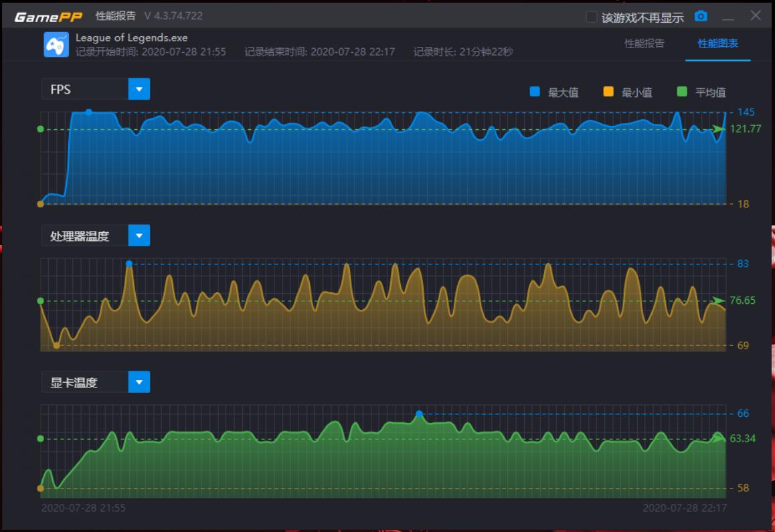Click the GPU temperature minimum marker
The width and height of the screenshot is (775, 532).
click(41, 489)
